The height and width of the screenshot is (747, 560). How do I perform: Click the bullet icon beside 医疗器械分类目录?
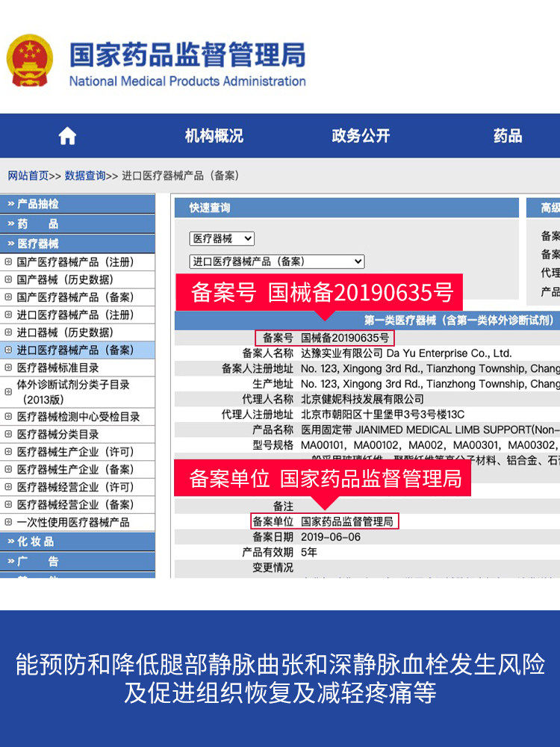coord(8,434)
